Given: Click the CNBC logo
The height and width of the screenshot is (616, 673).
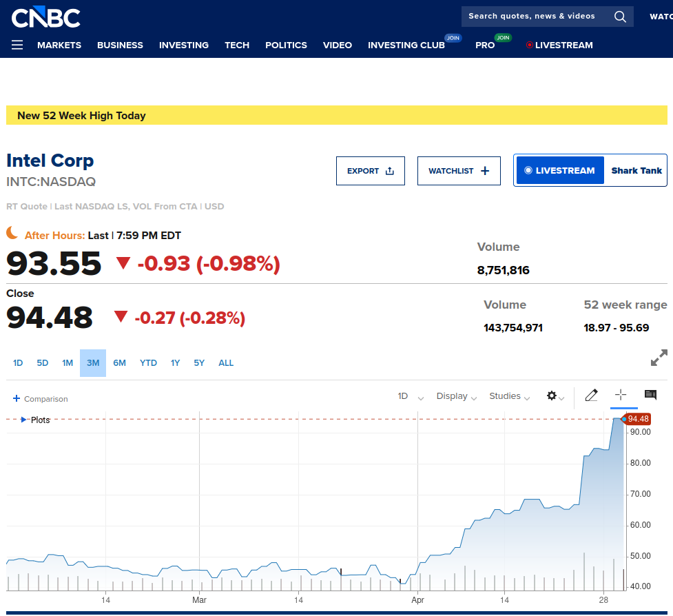Looking at the screenshot, I should tap(45, 17).
